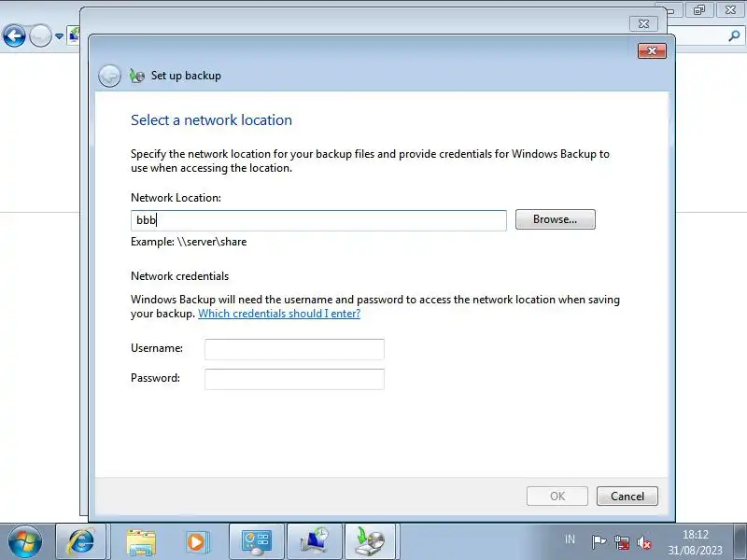
Task: Cancel the network location dialog
Action: [627, 497]
